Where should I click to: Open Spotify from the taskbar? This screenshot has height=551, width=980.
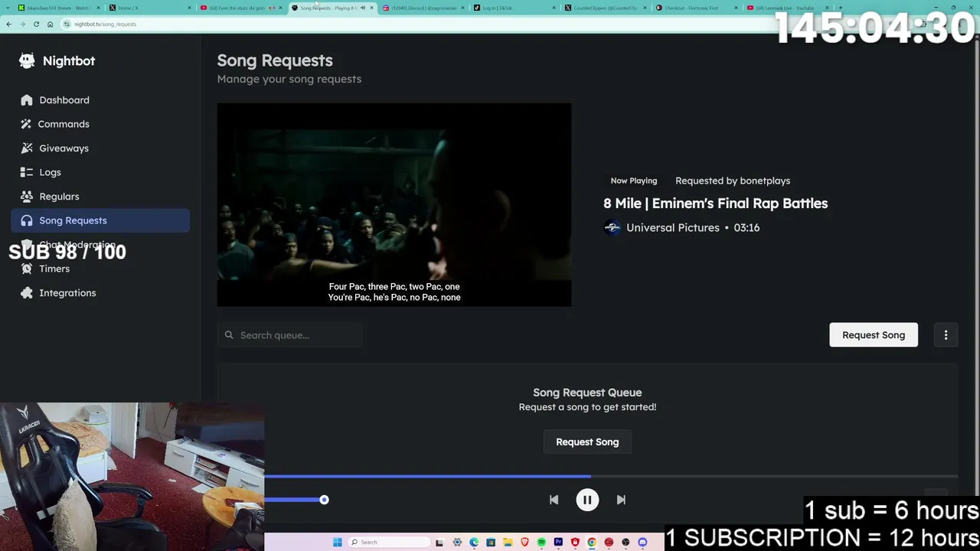point(541,543)
